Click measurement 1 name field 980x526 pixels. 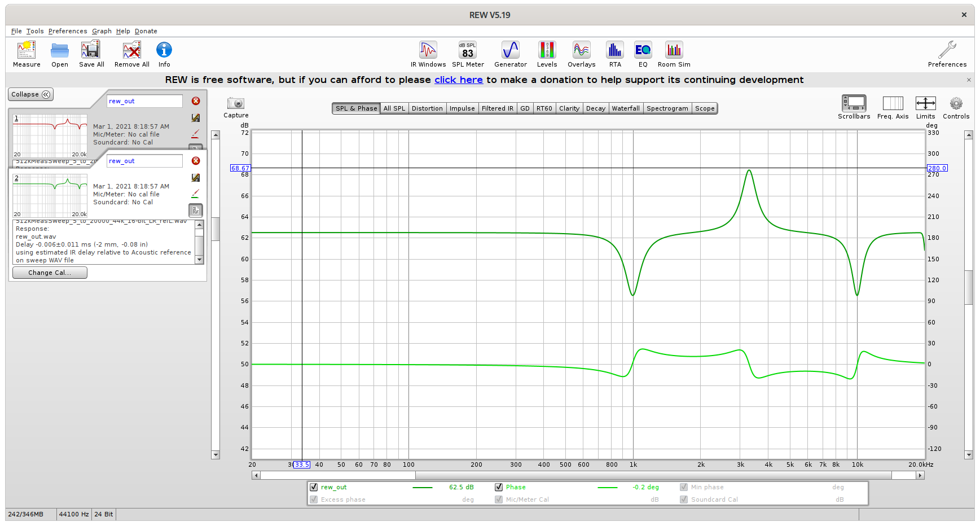click(144, 101)
